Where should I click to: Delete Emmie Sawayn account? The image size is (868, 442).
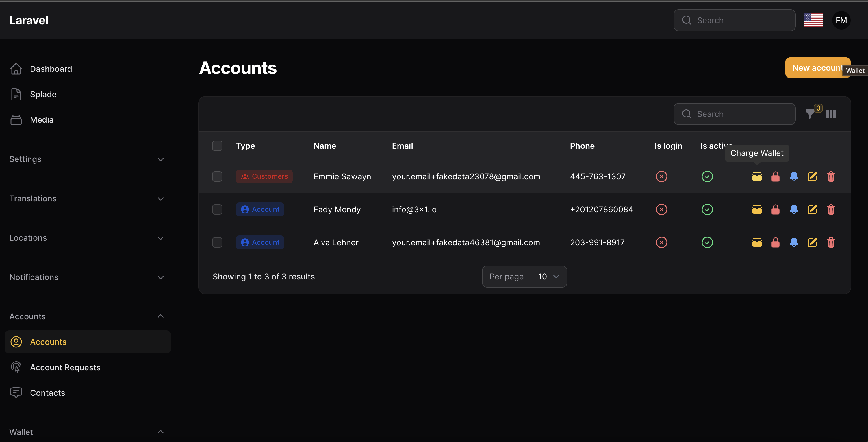point(831,176)
